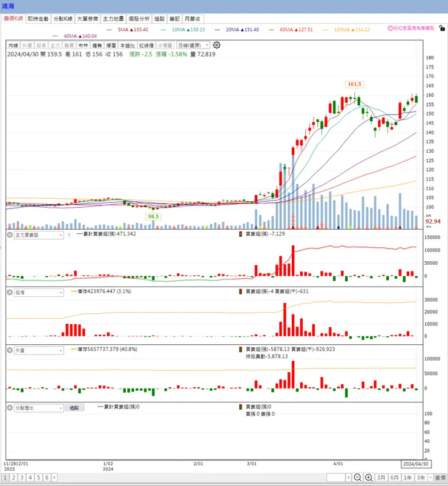The image size is (448, 486).
Task: Select layout page 4 button
Action: coord(30,478)
